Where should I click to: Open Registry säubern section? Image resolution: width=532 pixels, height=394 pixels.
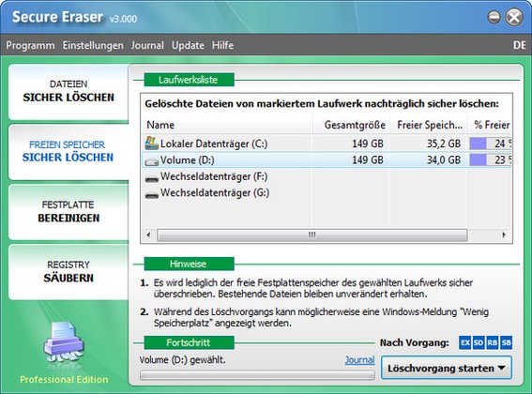[68, 272]
